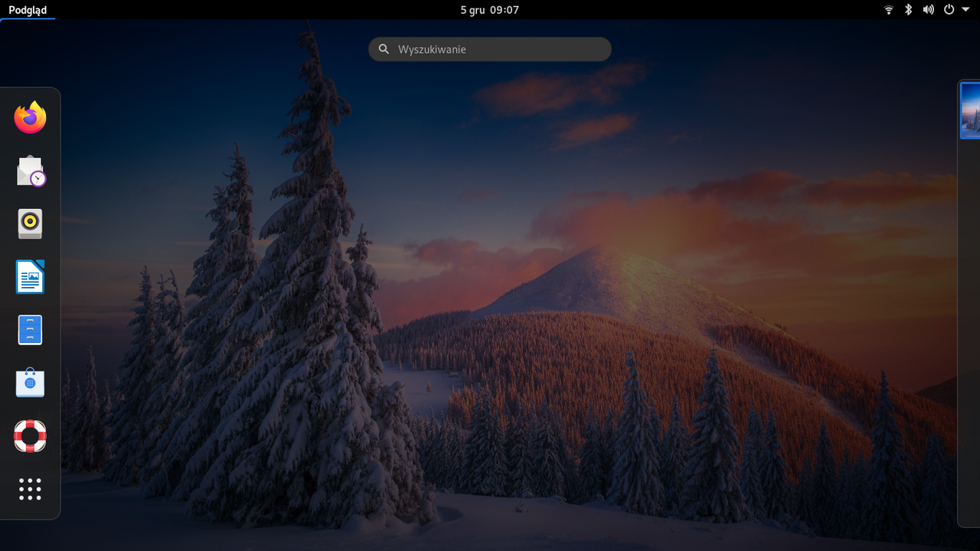Launch Firefox from the dash
This screenshot has width=980, height=551.
(30, 117)
